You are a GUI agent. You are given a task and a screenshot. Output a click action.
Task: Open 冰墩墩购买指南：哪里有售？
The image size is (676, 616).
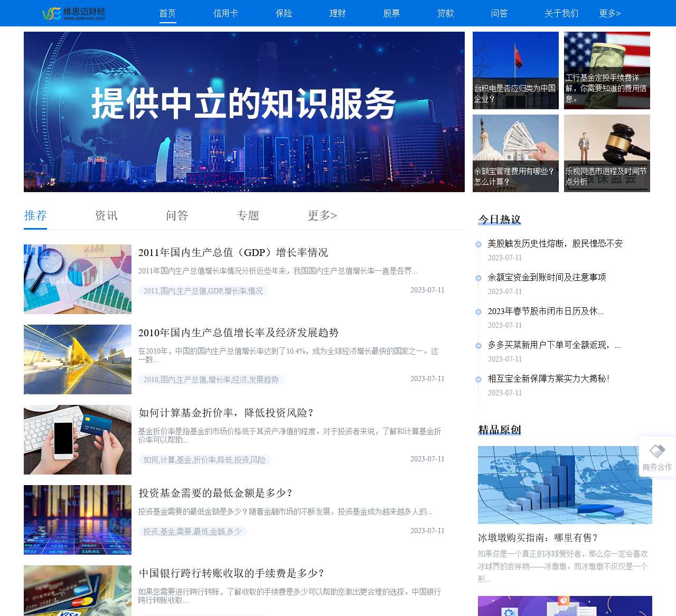537,537
